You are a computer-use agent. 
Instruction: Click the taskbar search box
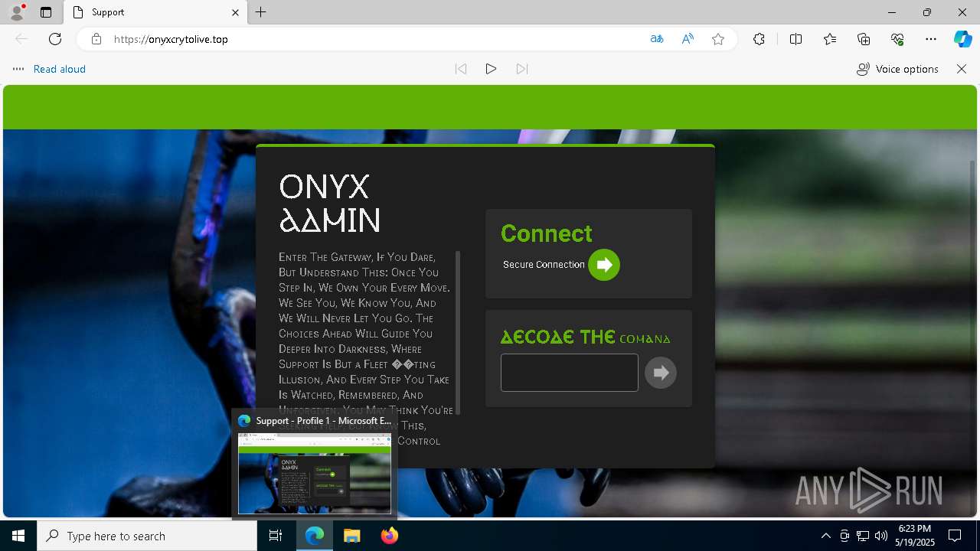pyautogui.click(x=147, y=536)
